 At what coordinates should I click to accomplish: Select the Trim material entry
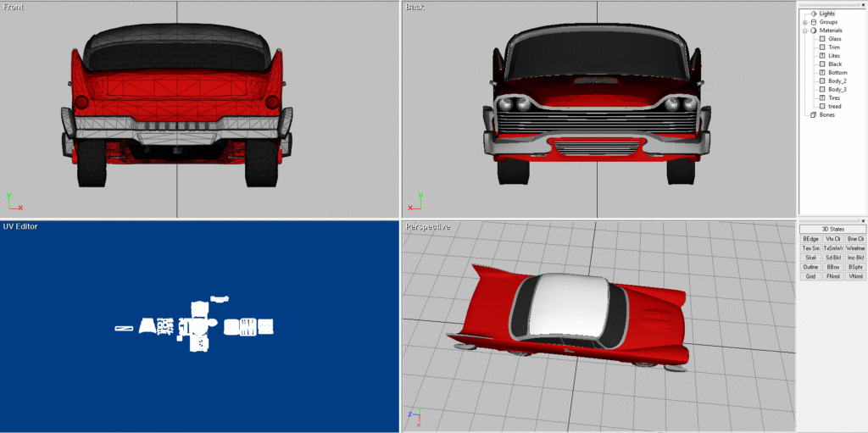[x=834, y=47]
